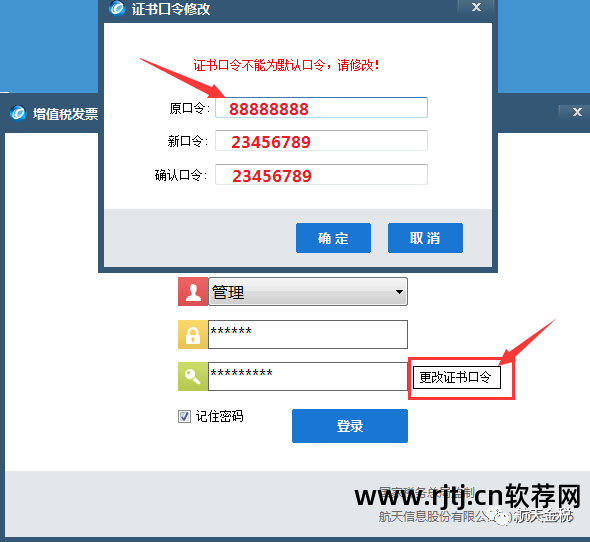The width and height of the screenshot is (590, 542).
Task: Close the 增值税发票 login window
Action: (x=577, y=112)
